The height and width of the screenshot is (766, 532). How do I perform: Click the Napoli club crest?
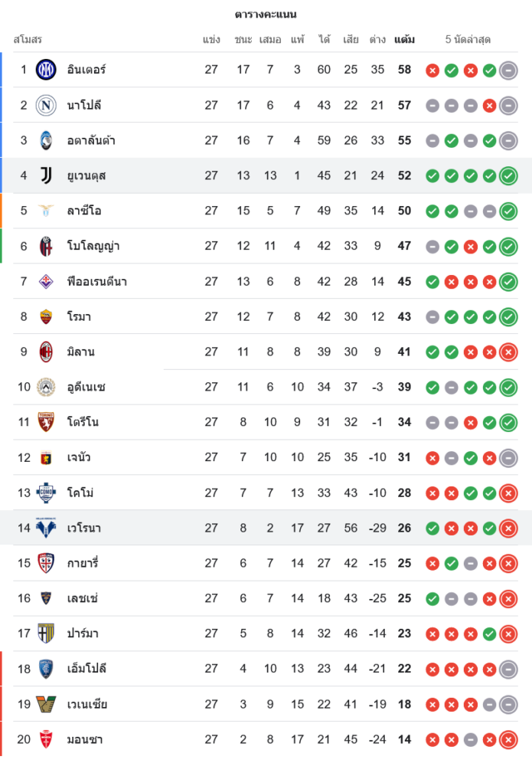click(x=46, y=105)
